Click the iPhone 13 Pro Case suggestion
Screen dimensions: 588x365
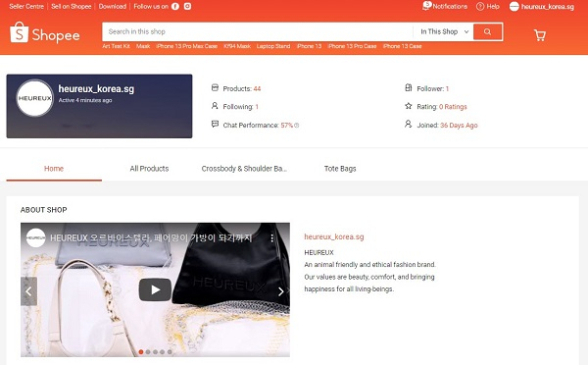[x=352, y=46]
